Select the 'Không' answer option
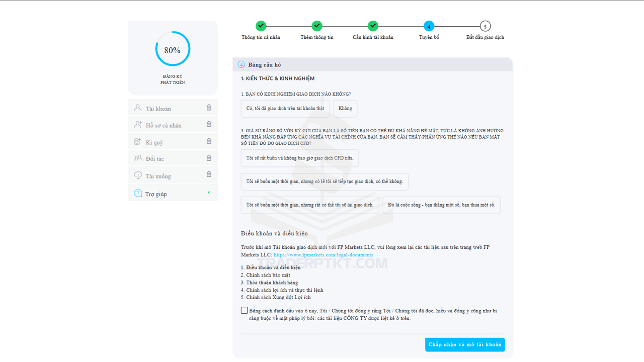 click(345, 109)
